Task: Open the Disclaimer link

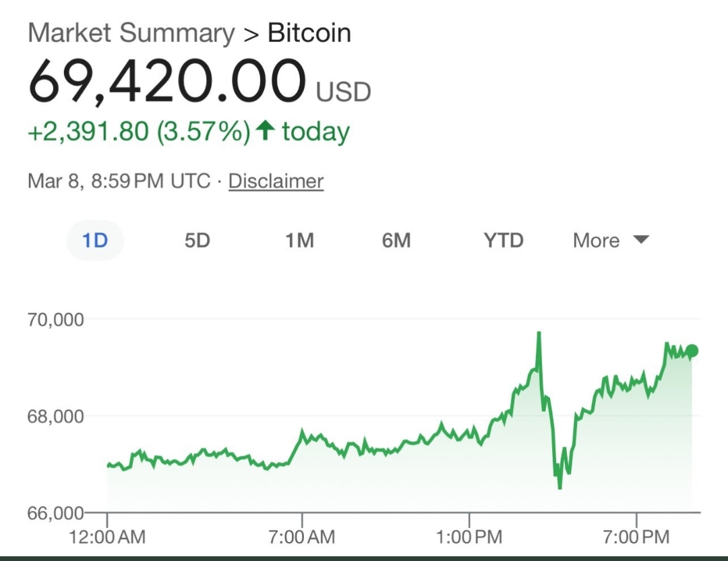Action: point(276,181)
